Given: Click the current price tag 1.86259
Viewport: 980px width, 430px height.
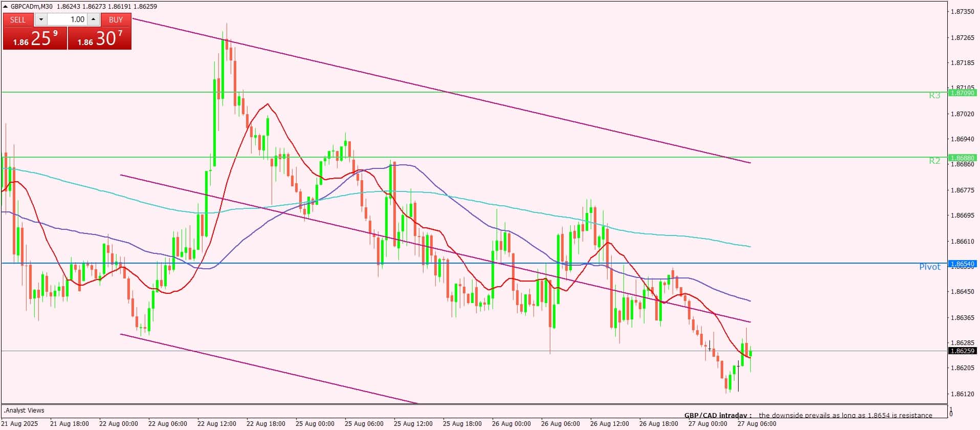Looking at the screenshot, I should coord(963,351).
